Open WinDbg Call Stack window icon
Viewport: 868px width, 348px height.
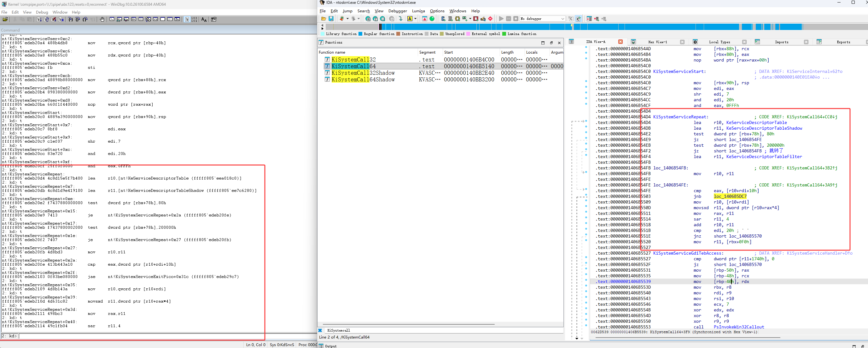point(148,19)
